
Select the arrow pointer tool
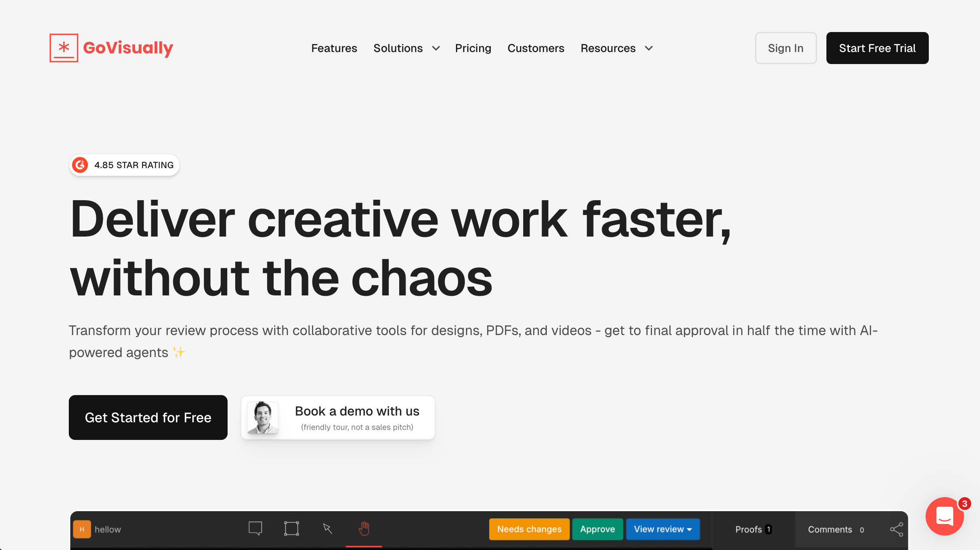tap(328, 529)
